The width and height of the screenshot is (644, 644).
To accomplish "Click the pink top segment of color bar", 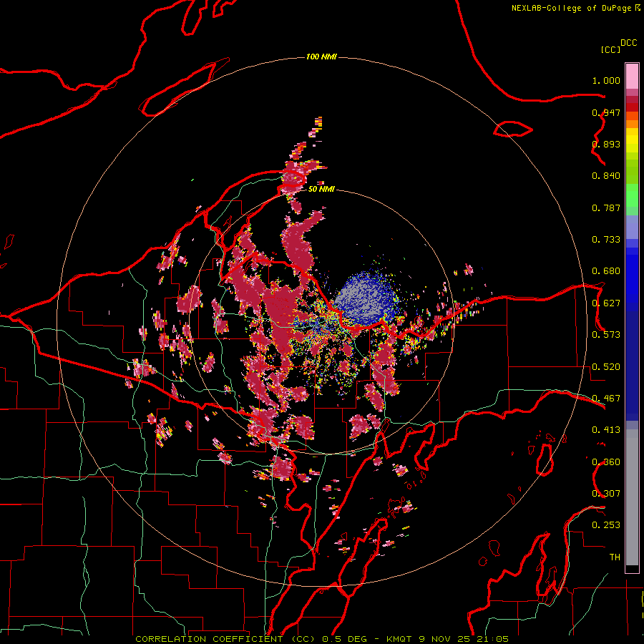I will pyautogui.click(x=632, y=77).
